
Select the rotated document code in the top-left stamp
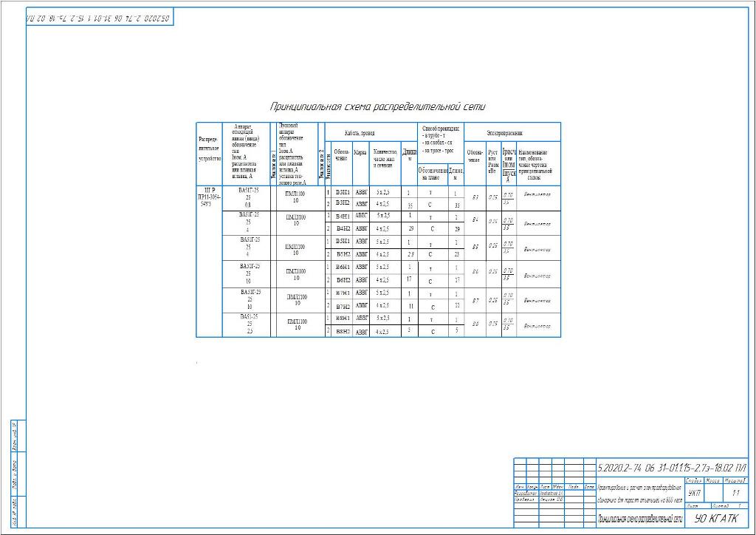(x=98, y=18)
